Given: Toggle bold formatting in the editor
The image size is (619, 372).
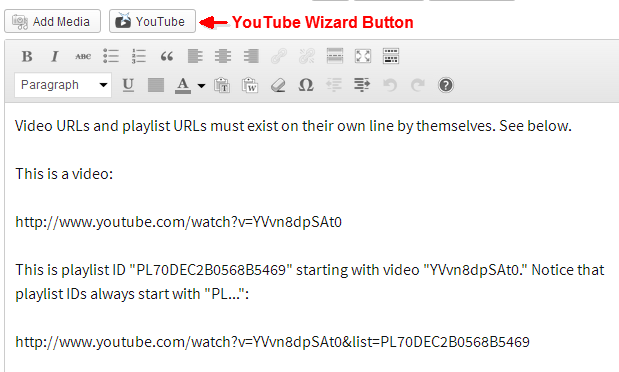Looking at the screenshot, I should click(x=27, y=56).
